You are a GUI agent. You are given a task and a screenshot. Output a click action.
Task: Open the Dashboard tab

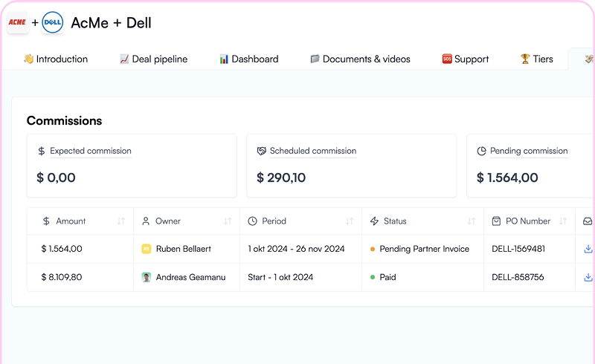(249, 59)
